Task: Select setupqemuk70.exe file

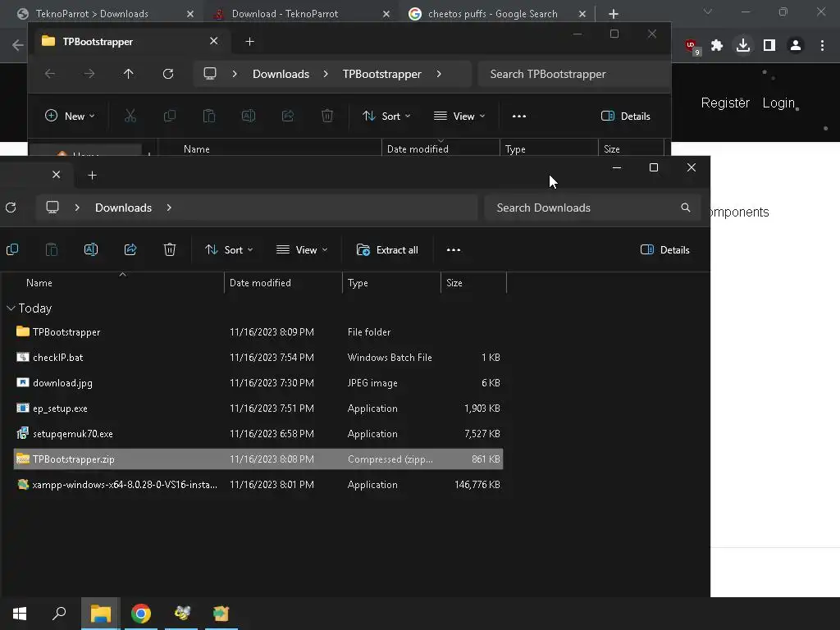Action: point(258,433)
